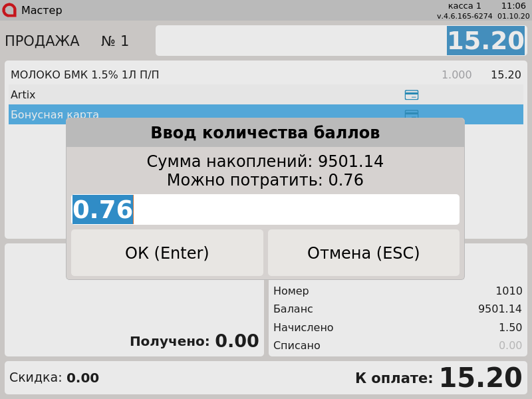Click the card icon in Бонусная карта row
The height and width of the screenshot is (399, 532).
pos(412,114)
